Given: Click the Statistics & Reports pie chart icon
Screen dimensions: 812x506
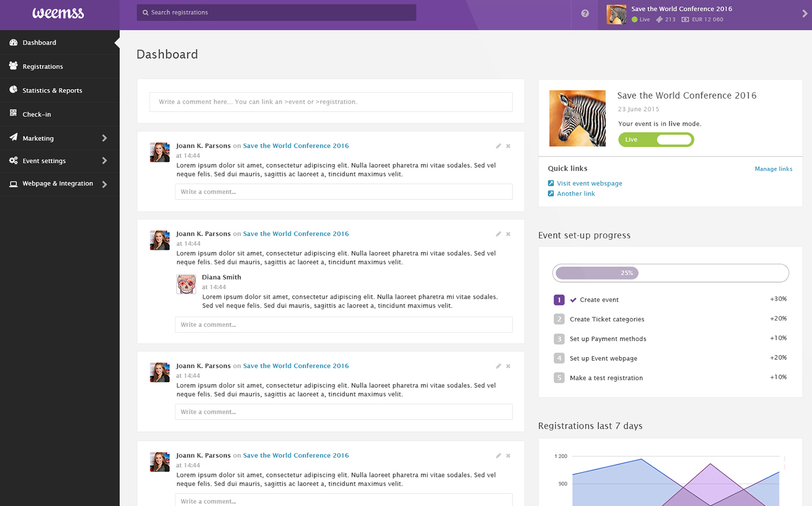Looking at the screenshot, I should click(13, 90).
